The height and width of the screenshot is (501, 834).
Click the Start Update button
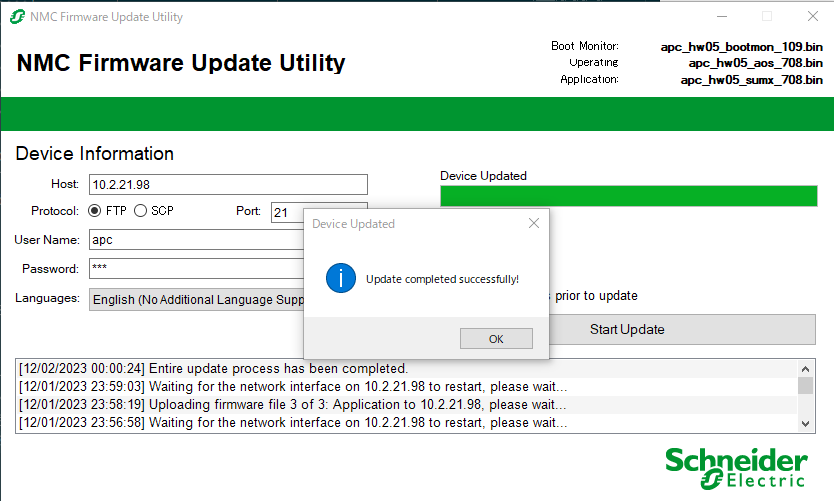[x=682, y=329]
